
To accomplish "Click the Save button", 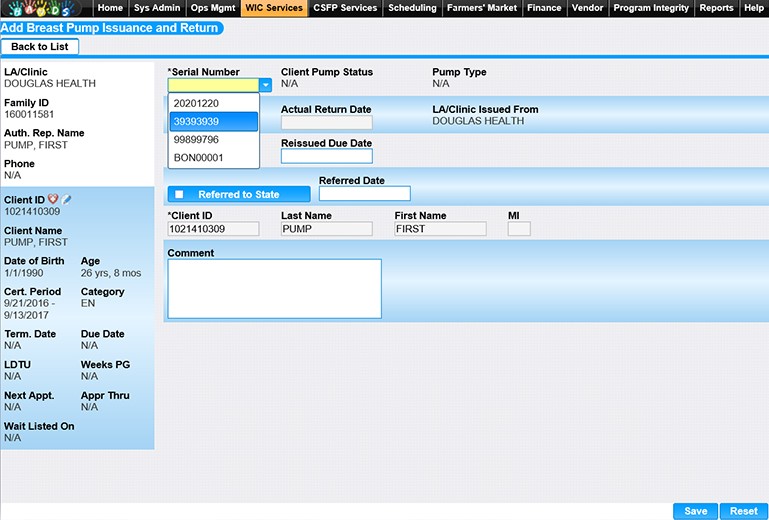I will click(x=695, y=511).
